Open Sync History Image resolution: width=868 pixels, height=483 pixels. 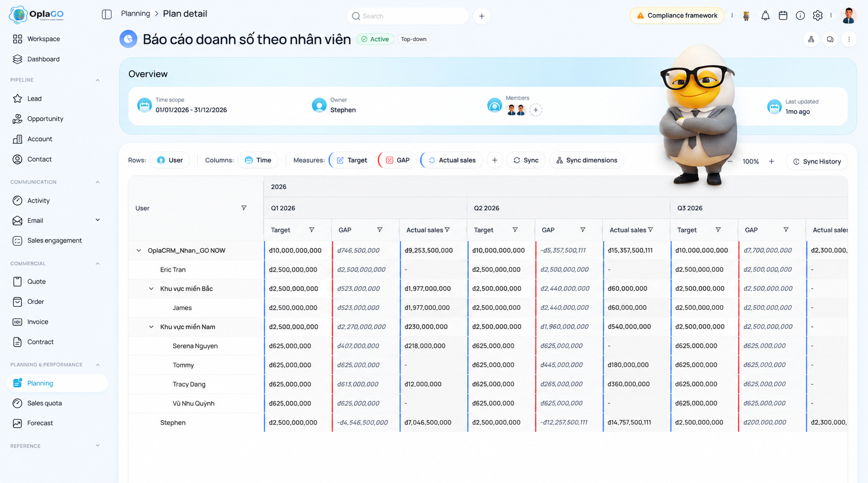817,162
